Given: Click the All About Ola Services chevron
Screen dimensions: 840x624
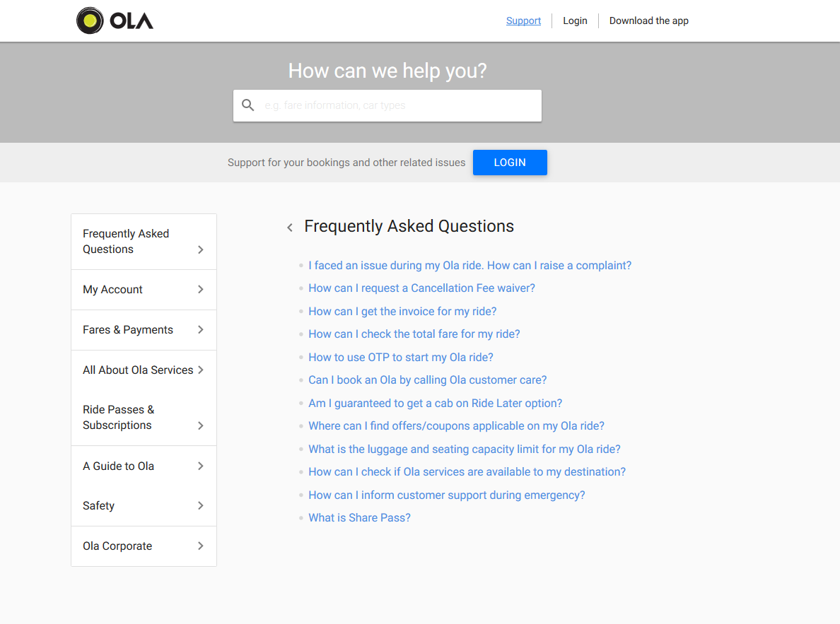Looking at the screenshot, I should click(x=201, y=370).
